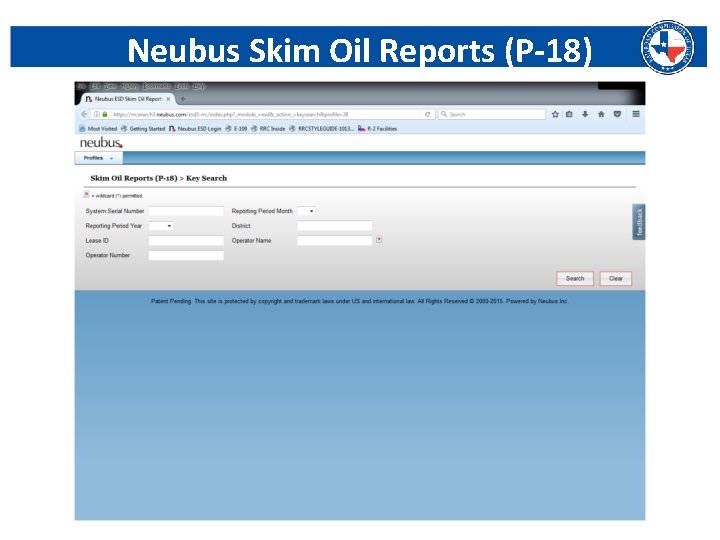Click the browser Search box
720x540 pixels.
tap(492, 114)
